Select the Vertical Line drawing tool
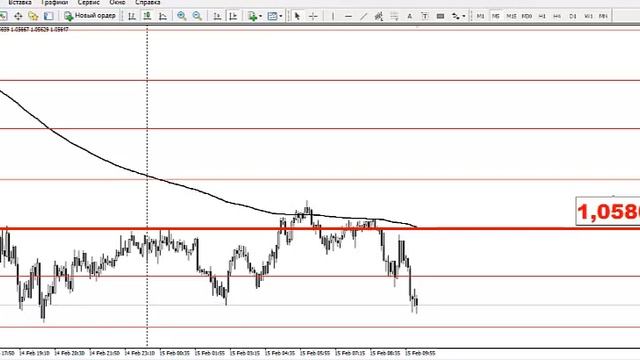Image resolution: width=640 pixels, height=360 pixels. click(333, 16)
